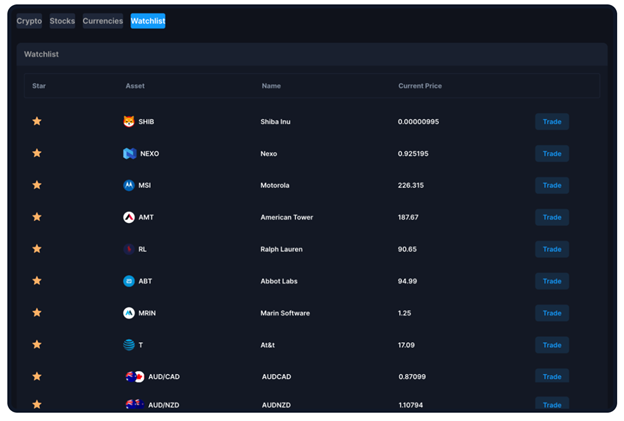Select the Currencies tab
The width and height of the screenshot is (624, 421).
point(103,21)
